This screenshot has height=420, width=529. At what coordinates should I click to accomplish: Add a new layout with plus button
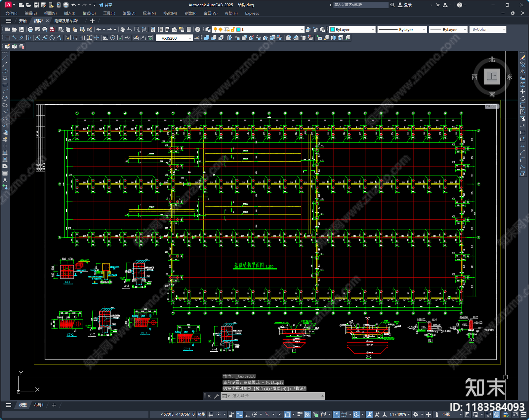tap(54, 405)
